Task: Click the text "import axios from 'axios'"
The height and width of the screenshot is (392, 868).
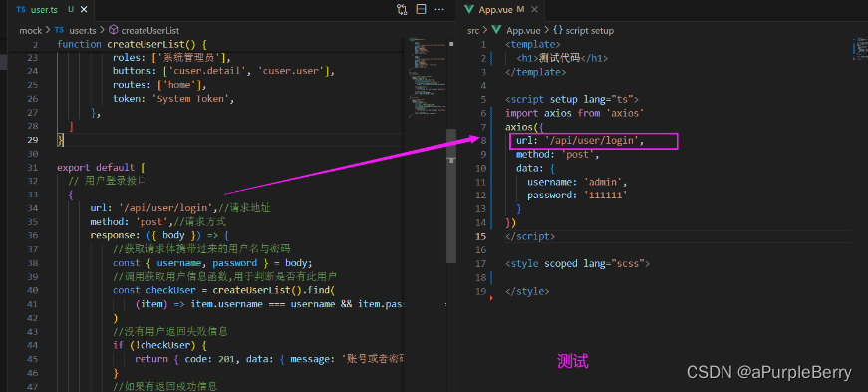Action: tap(575, 113)
